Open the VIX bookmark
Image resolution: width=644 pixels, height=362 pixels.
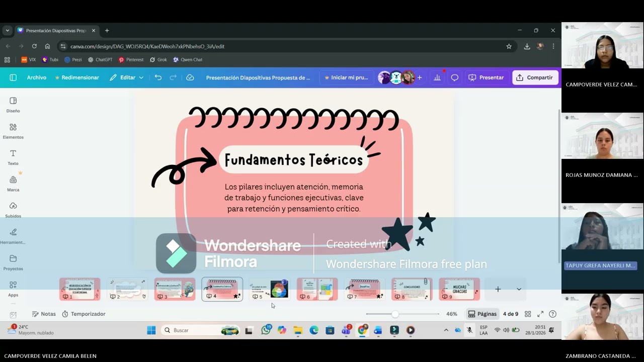[28, 59]
